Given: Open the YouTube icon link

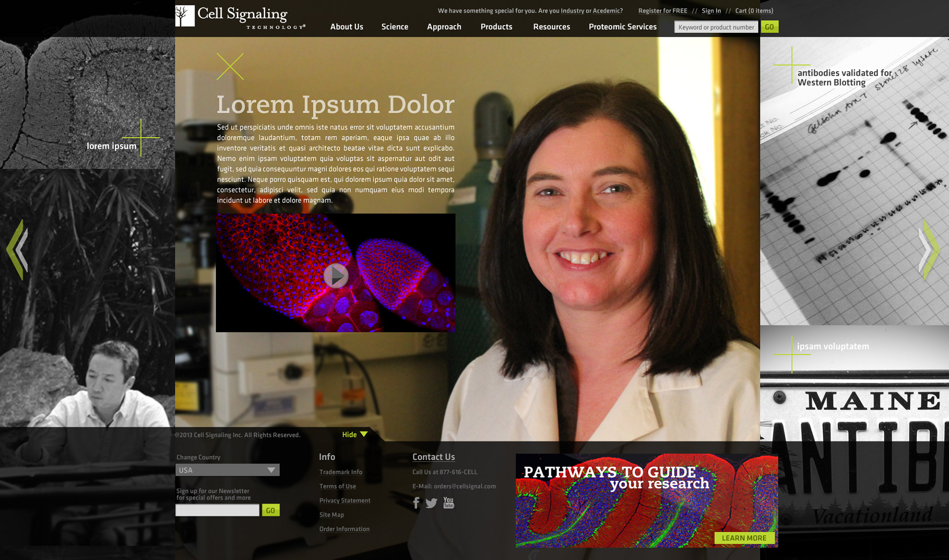Looking at the screenshot, I should [448, 503].
